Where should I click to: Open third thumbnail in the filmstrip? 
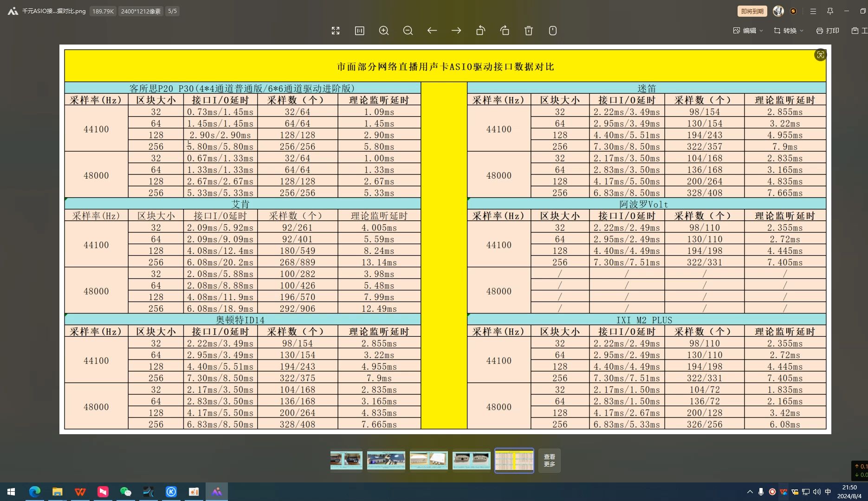point(429,460)
